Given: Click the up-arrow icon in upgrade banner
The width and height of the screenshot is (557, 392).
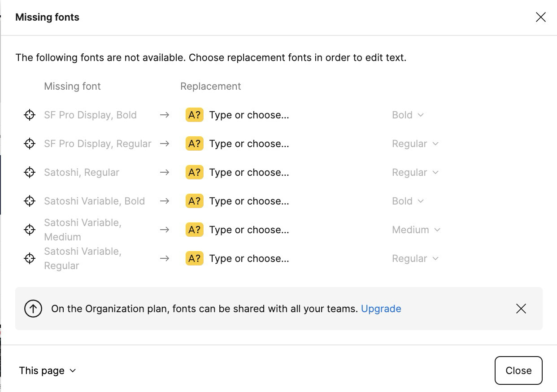Looking at the screenshot, I should (33, 309).
